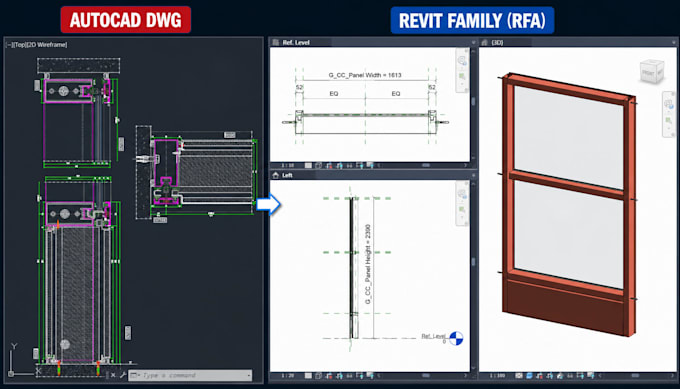Open blue-cube Visual Style in 3D view bar
The height and width of the screenshot is (389, 680).
pyautogui.click(x=529, y=376)
